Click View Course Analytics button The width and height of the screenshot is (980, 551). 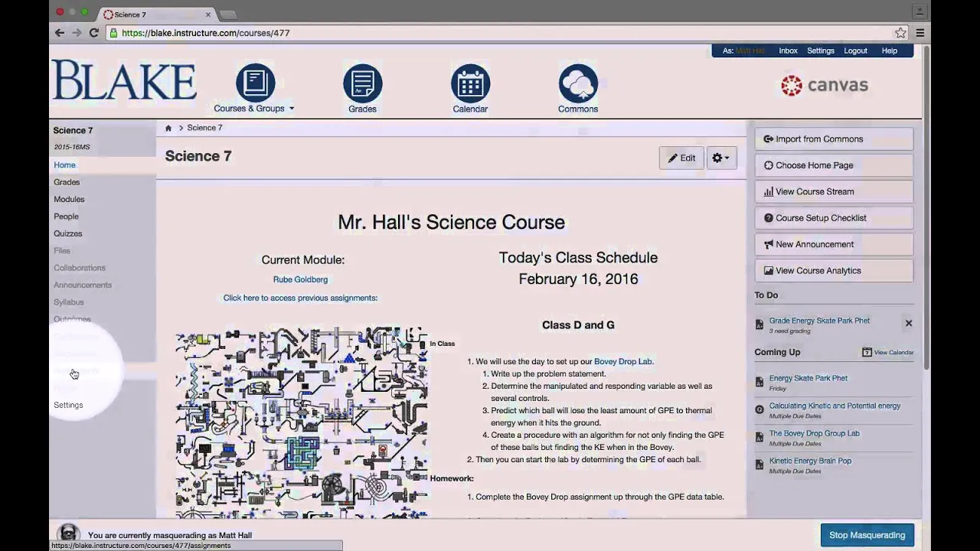coord(834,270)
